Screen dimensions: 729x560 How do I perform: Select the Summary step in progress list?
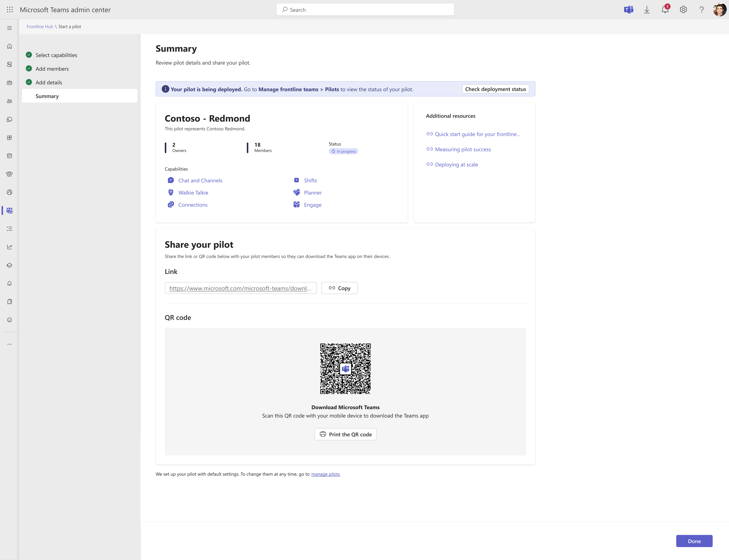pos(47,96)
